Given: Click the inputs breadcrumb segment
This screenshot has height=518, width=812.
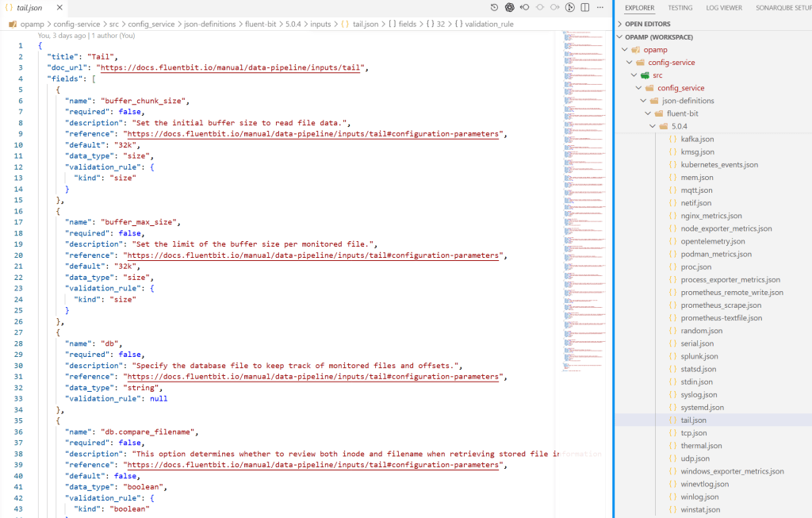Looking at the screenshot, I should (320, 24).
